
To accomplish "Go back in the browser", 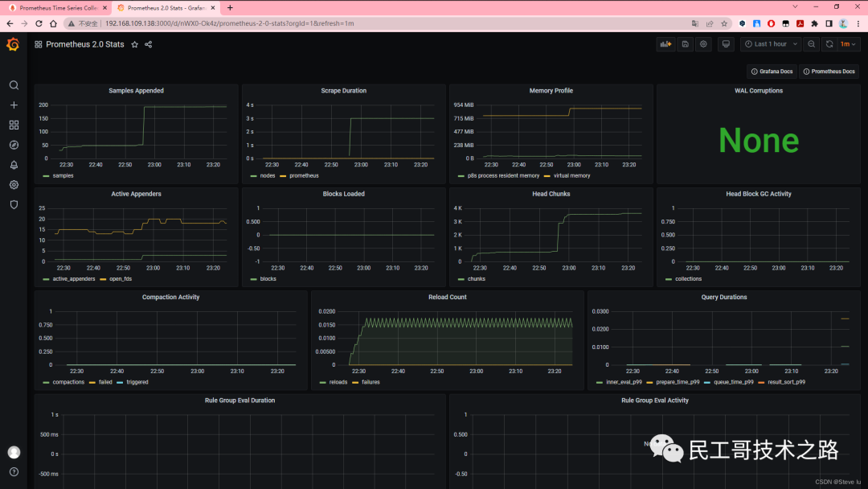I will [x=10, y=24].
